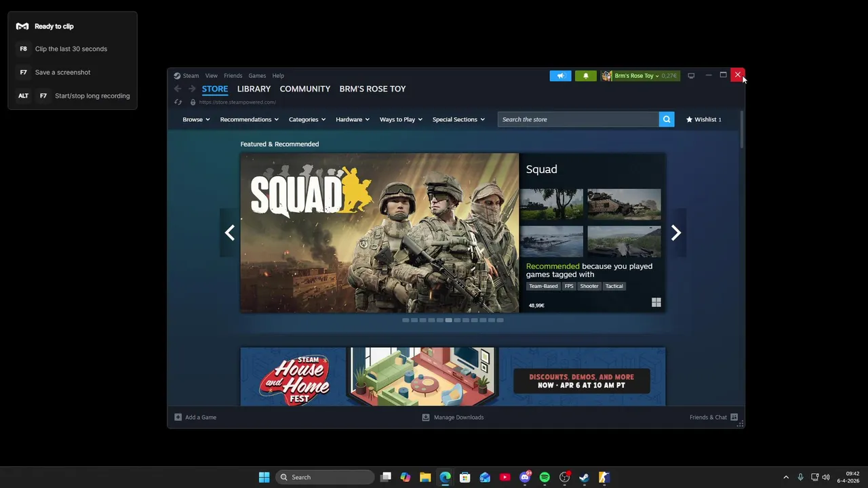Show previous featured game with left arrow
The image size is (868, 488).
(x=229, y=232)
